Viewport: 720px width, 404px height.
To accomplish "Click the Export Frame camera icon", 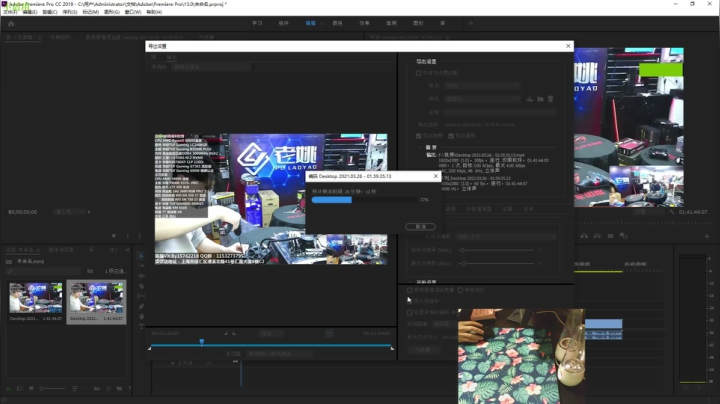I will 610,236.
